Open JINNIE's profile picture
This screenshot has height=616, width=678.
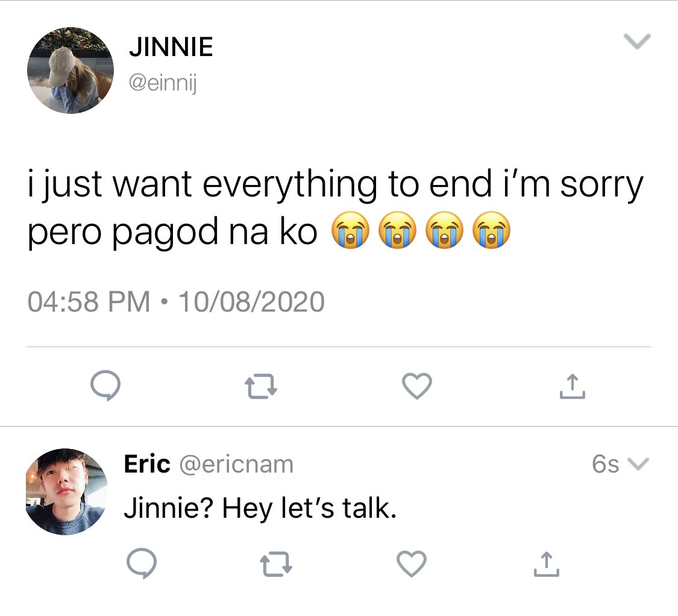pyautogui.click(x=71, y=71)
